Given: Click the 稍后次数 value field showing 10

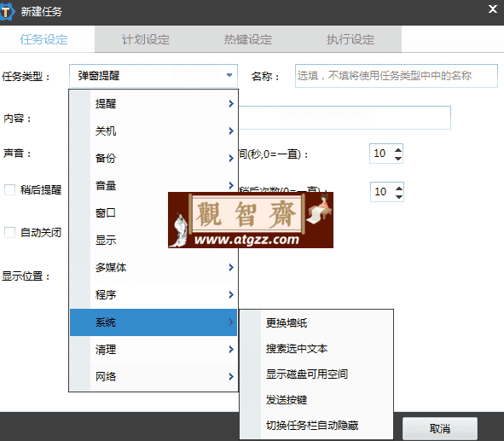Looking at the screenshot, I should [383, 192].
